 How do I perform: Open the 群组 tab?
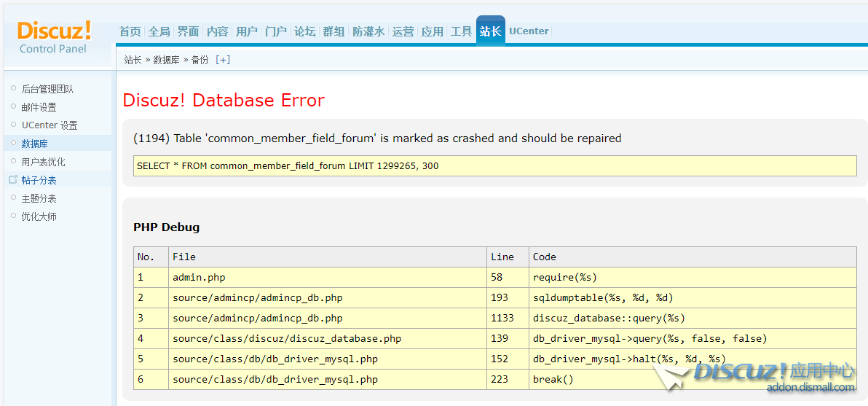334,31
